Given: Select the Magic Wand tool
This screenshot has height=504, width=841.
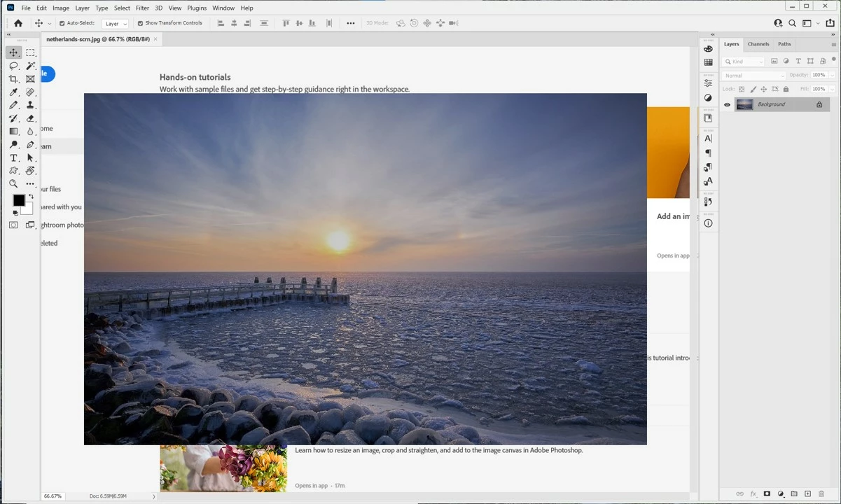Looking at the screenshot, I should [x=30, y=66].
